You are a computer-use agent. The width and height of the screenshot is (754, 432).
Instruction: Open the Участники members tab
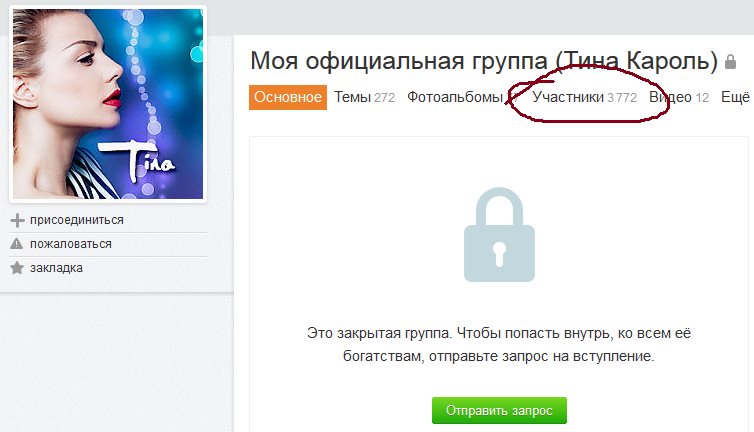(568, 97)
